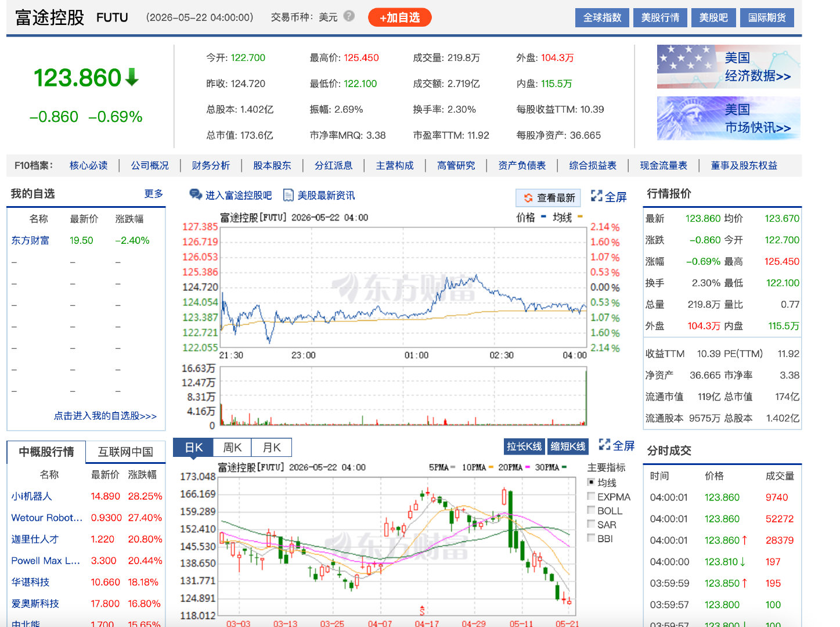The height and width of the screenshot is (627, 840).
Task: Click 拉长K线 button
Action: pos(524,446)
